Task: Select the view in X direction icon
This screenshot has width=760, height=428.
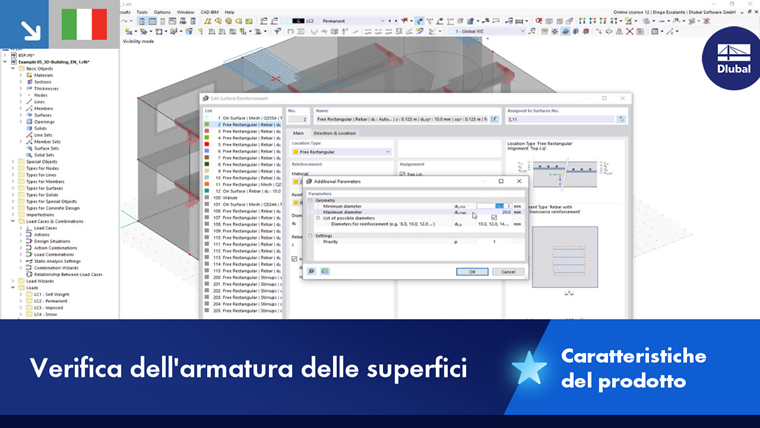Action: 582,21
